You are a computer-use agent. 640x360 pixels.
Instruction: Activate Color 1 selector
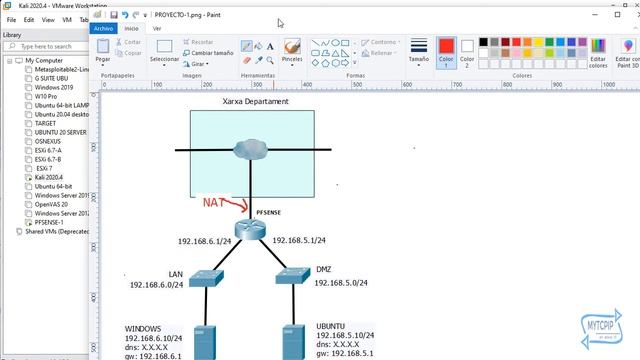[446, 53]
